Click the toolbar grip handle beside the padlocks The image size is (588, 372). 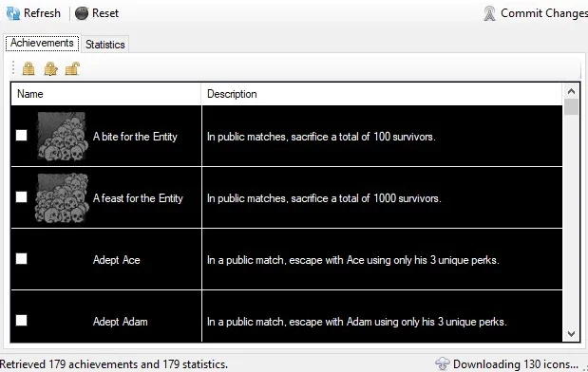(13, 68)
